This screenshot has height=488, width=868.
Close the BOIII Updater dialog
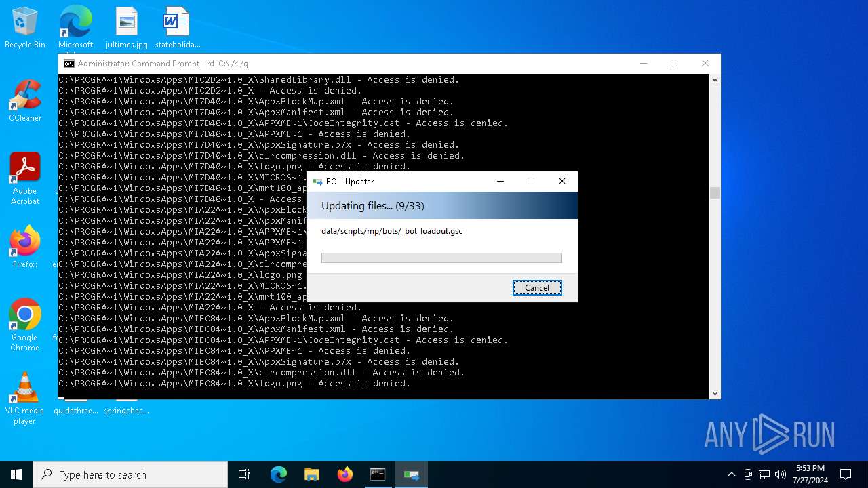pos(561,181)
